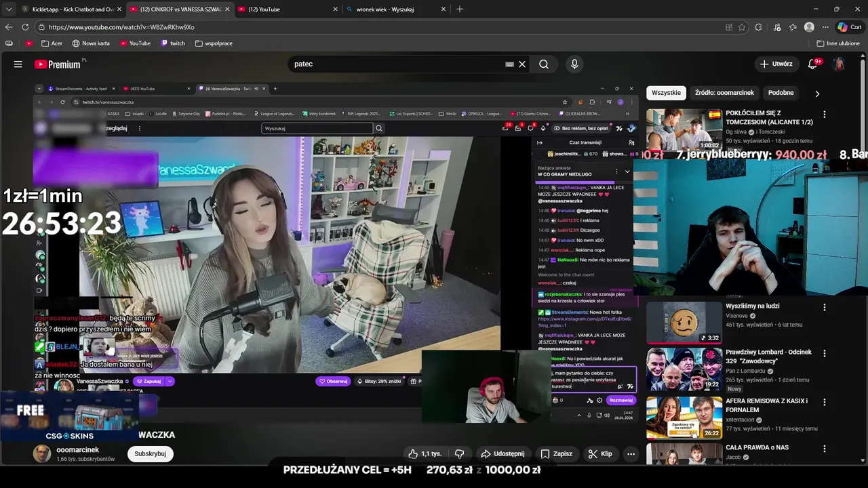This screenshot has height=488, width=868.
Task: Open the wspolprace bookmark folder
Action: [214, 43]
